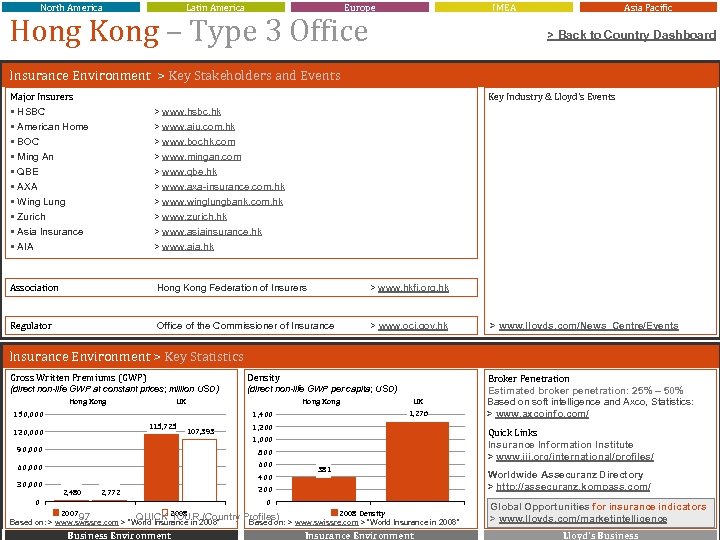The width and height of the screenshot is (720, 540).
Task: Click the Key Industry & Lloyd's Events heading
Action: (551, 97)
